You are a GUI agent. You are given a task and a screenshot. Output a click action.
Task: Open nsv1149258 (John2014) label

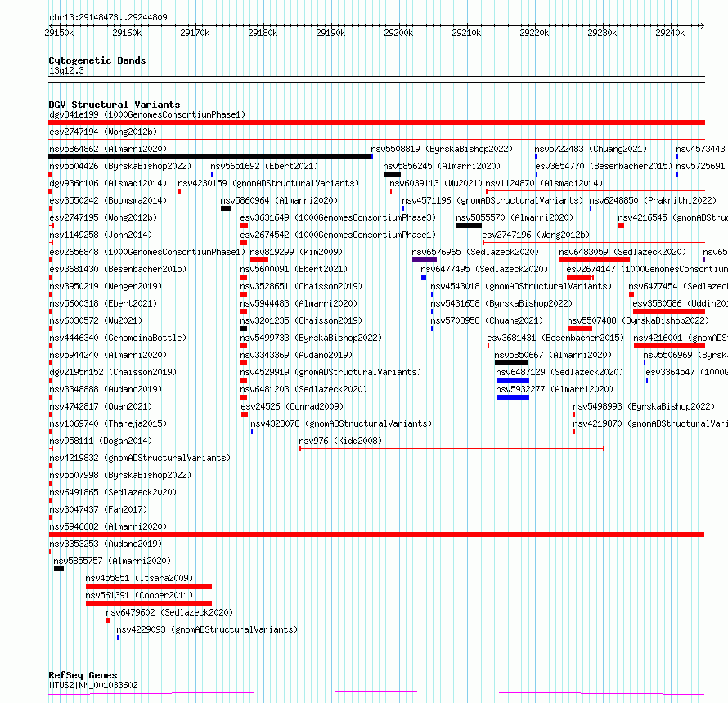(101, 235)
